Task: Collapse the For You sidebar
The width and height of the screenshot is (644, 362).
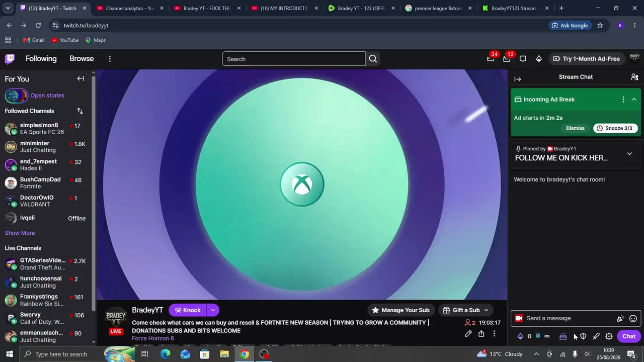Action: tap(80, 78)
